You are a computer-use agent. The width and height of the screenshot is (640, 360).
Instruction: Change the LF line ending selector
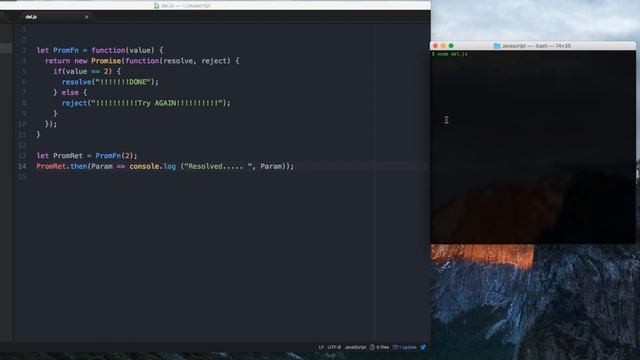(x=321, y=347)
